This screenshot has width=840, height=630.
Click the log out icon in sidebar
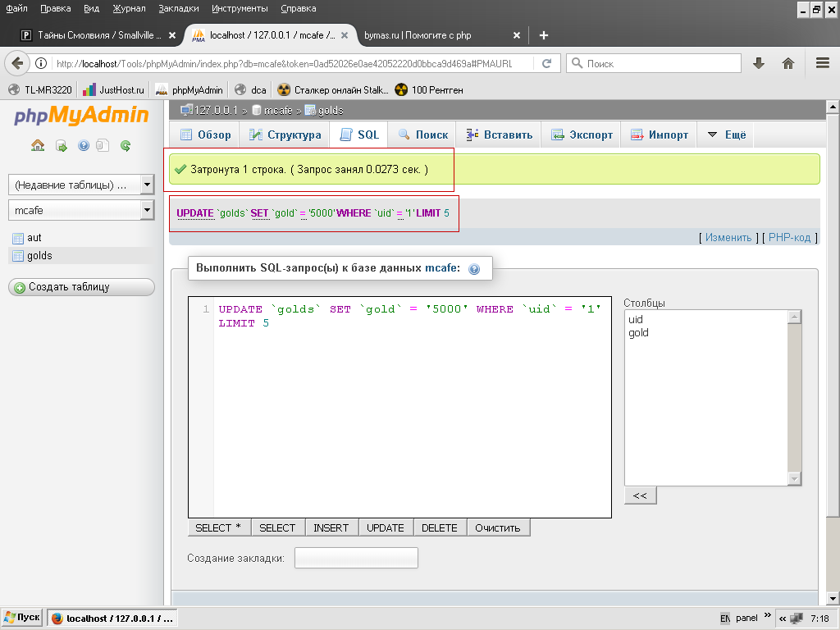pyautogui.click(x=61, y=146)
